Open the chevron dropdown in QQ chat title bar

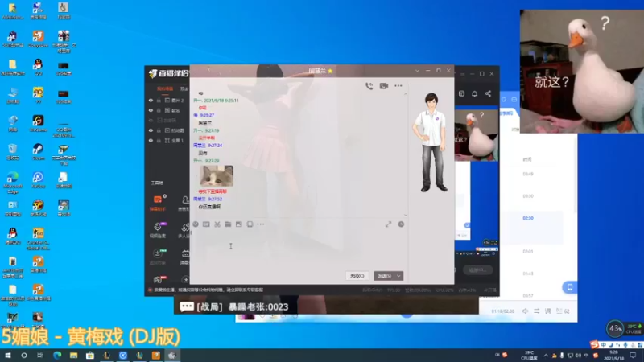417,71
